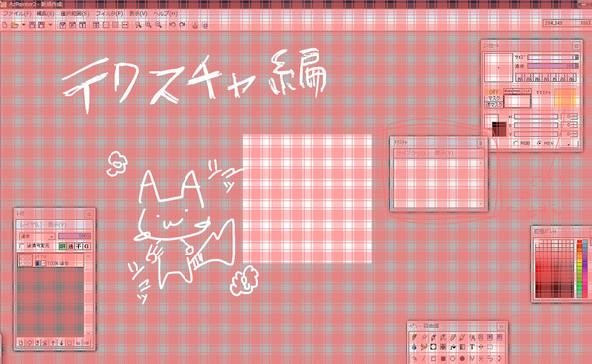The height and width of the screenshot is (364, 592).
Task: Click the orange テクスチャ preview swatch
Action: point(565,98)
